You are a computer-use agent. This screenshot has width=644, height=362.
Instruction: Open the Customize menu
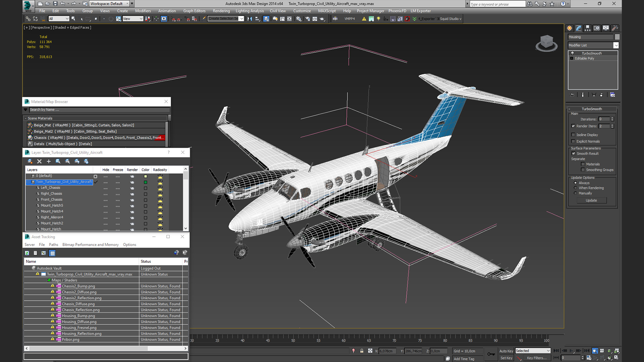pos(302,11)
